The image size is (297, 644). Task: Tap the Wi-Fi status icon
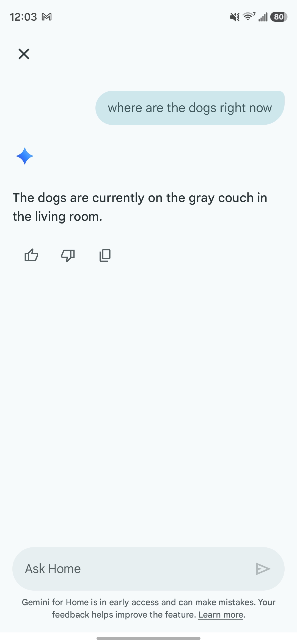[x=249, y=17]
